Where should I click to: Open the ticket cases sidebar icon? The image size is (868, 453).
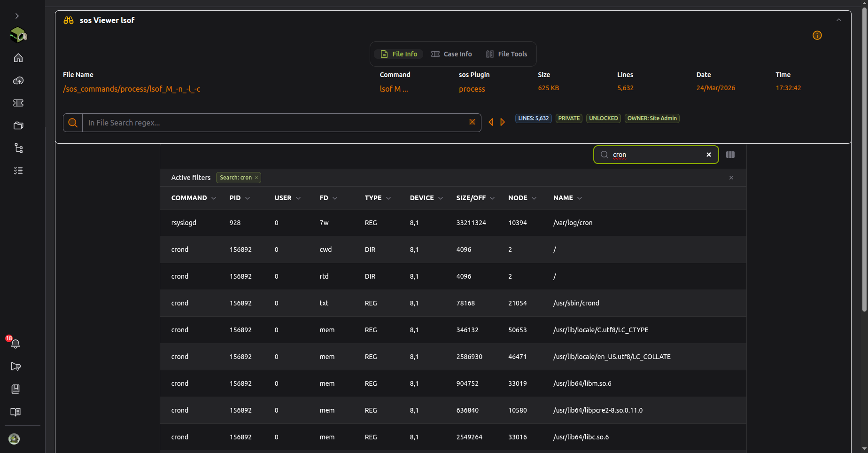(x=18, y=103)
